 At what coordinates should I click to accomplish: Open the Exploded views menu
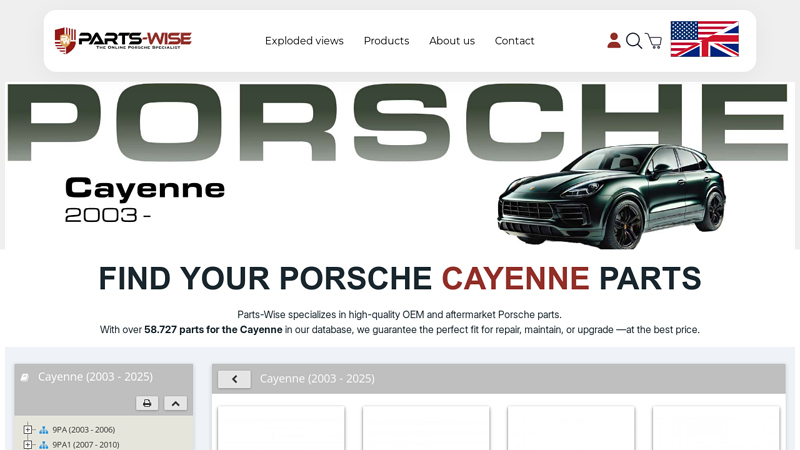[304, 41]
